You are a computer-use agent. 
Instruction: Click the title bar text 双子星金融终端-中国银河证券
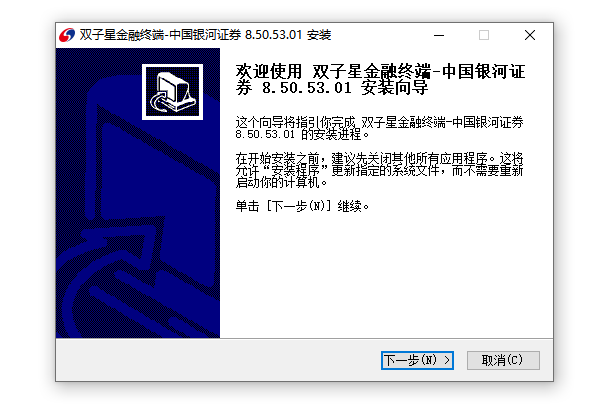(x=160, y=35)
